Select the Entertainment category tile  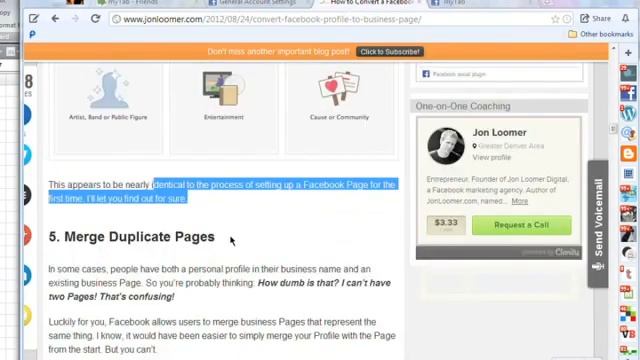pyautogui.click(x=224, y=109)
